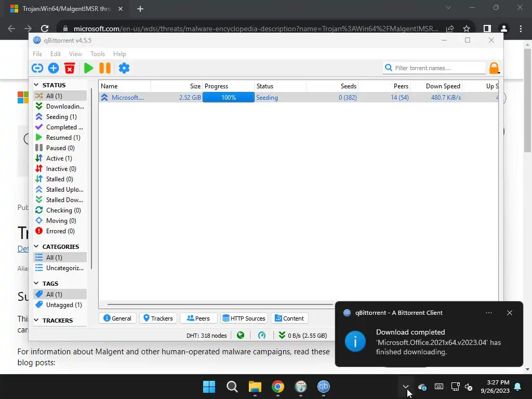Sort by the Down Speed column header
The image size is (532, 399).
436,86
